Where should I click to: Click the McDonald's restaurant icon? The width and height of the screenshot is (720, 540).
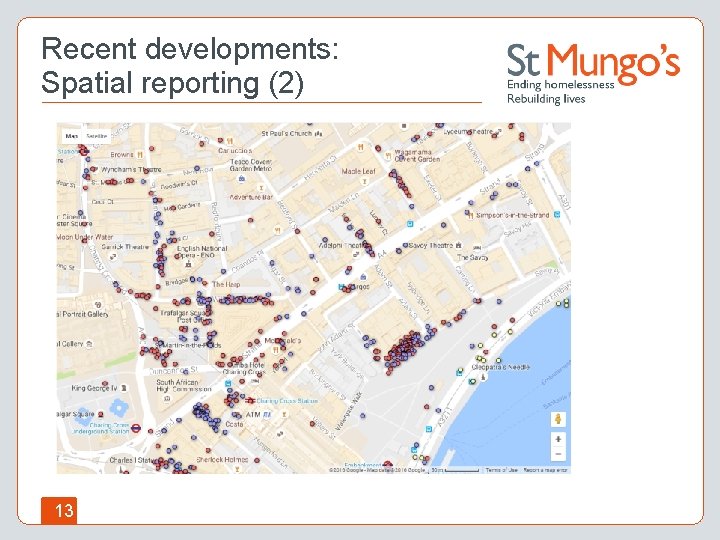(x=276, y=350)
